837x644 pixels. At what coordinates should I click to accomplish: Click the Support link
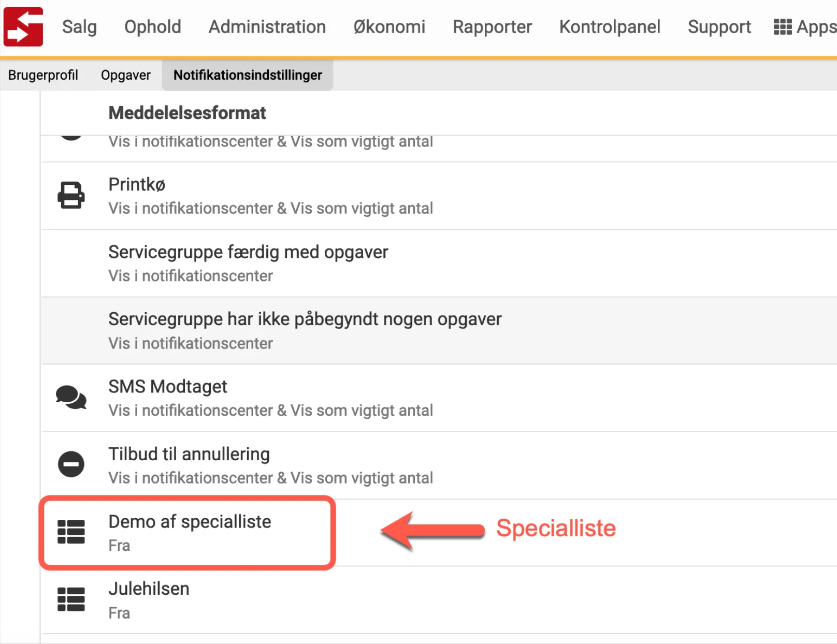[x=719, y=27]
